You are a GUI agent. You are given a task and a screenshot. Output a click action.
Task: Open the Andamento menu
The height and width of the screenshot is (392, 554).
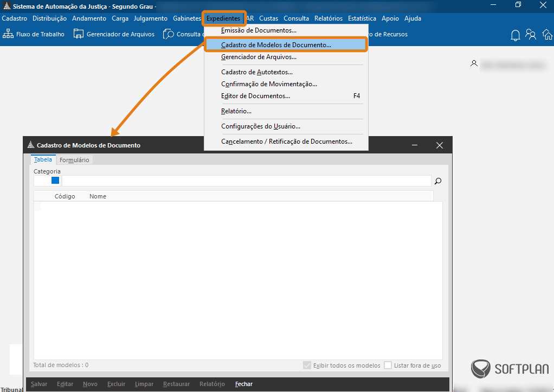coord(89,18)
